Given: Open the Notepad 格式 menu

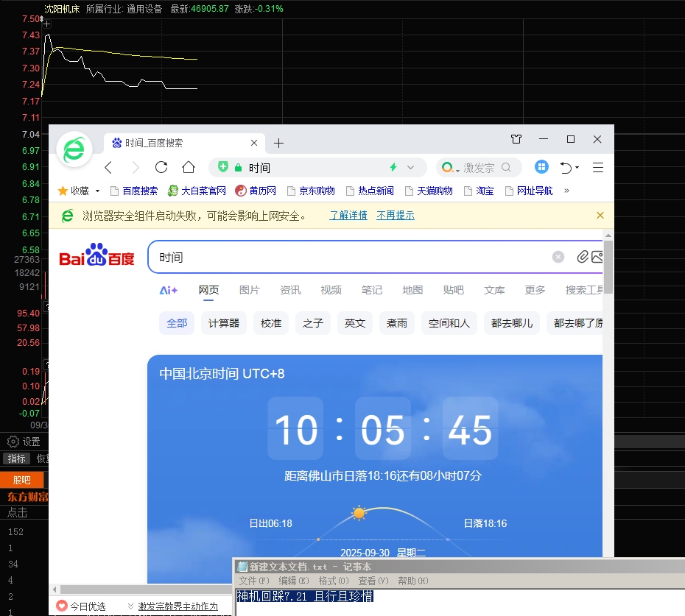Looking at the screenshot, I should point(334,581).
